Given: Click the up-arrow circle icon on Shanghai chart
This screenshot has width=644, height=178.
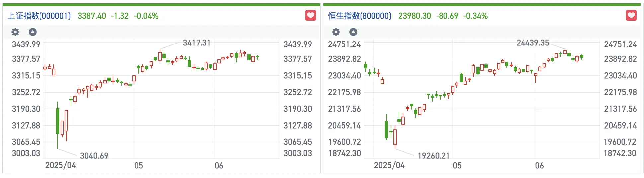Looking at the screenshot, I should coord(33,32).
